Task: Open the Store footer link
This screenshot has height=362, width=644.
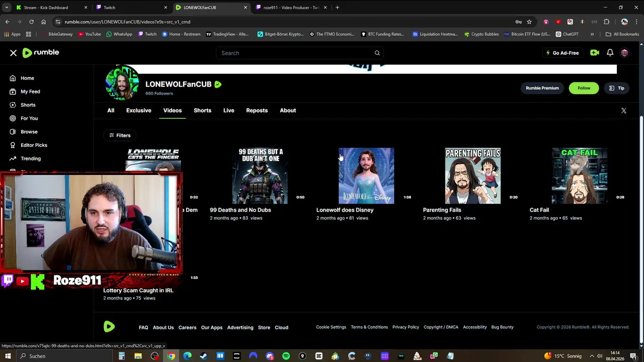Action: tap(264, 327)
